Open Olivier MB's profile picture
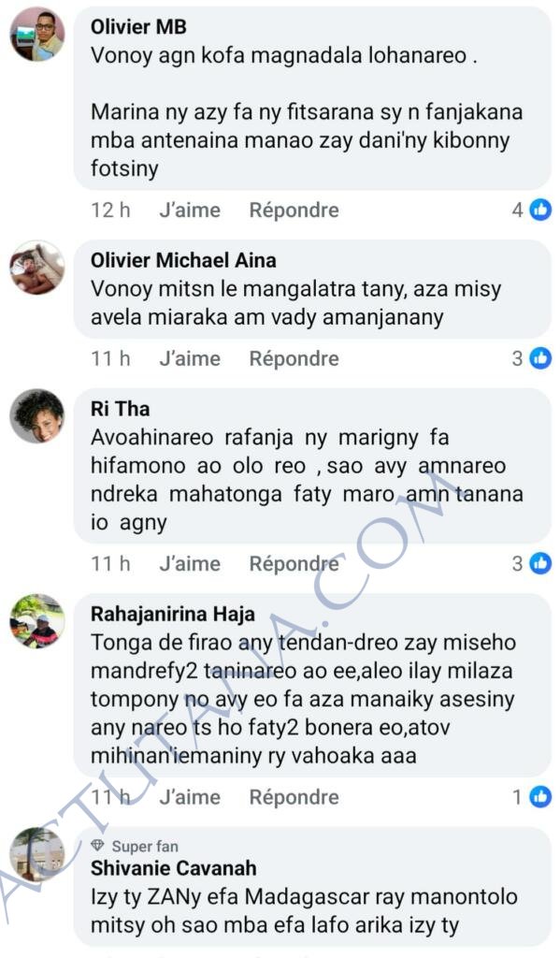The width and height of the screenshot is (560, 958). coord(37,34)
